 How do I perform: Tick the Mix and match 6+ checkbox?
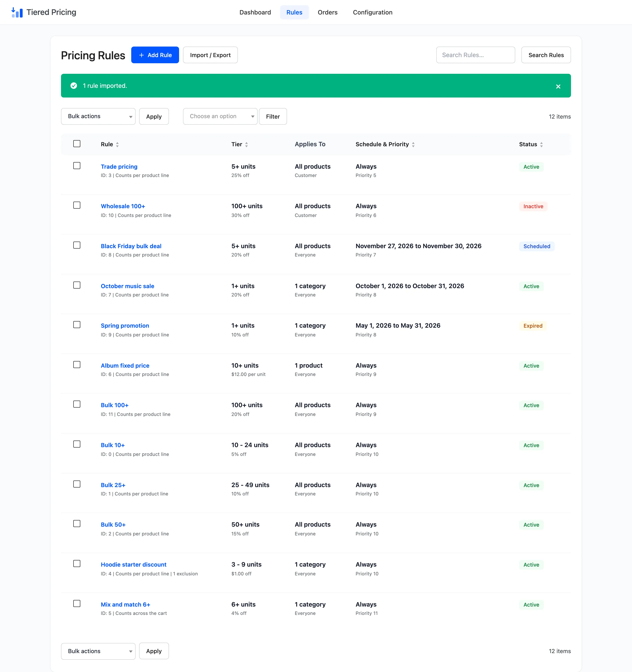pyautogui.click(x=77, y=603)
